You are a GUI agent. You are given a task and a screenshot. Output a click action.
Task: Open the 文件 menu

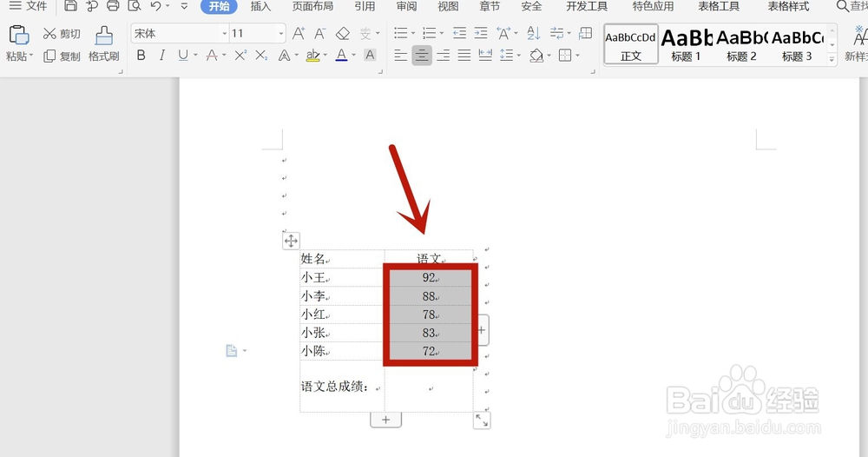click(29, 6)
